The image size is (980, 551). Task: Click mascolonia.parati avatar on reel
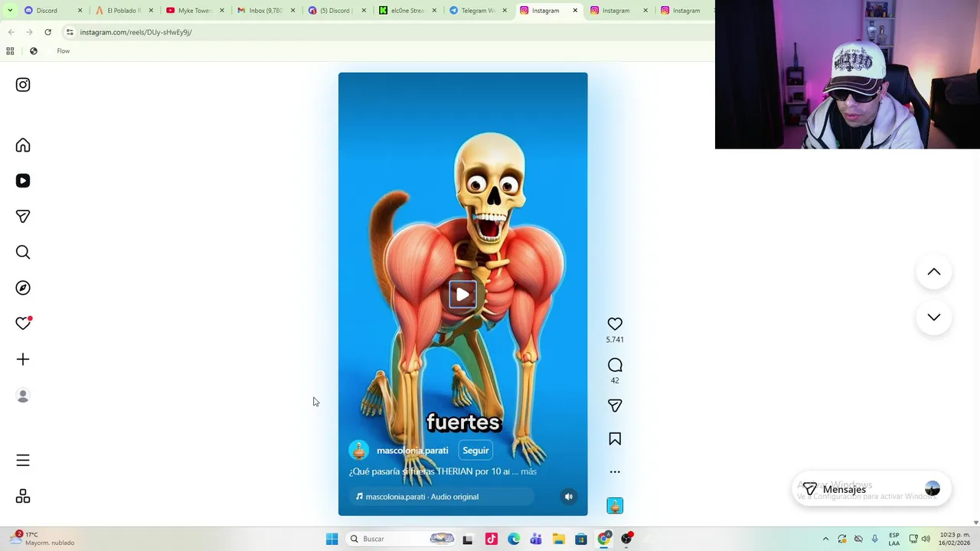point(359,451)
